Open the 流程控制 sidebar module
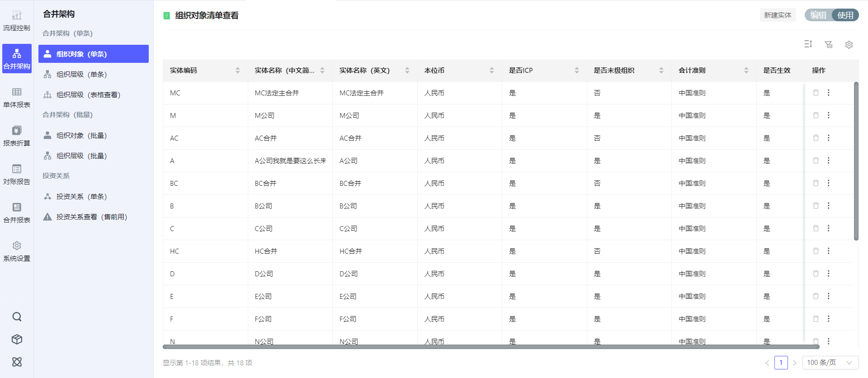868x378 pixels. point(17,21)
